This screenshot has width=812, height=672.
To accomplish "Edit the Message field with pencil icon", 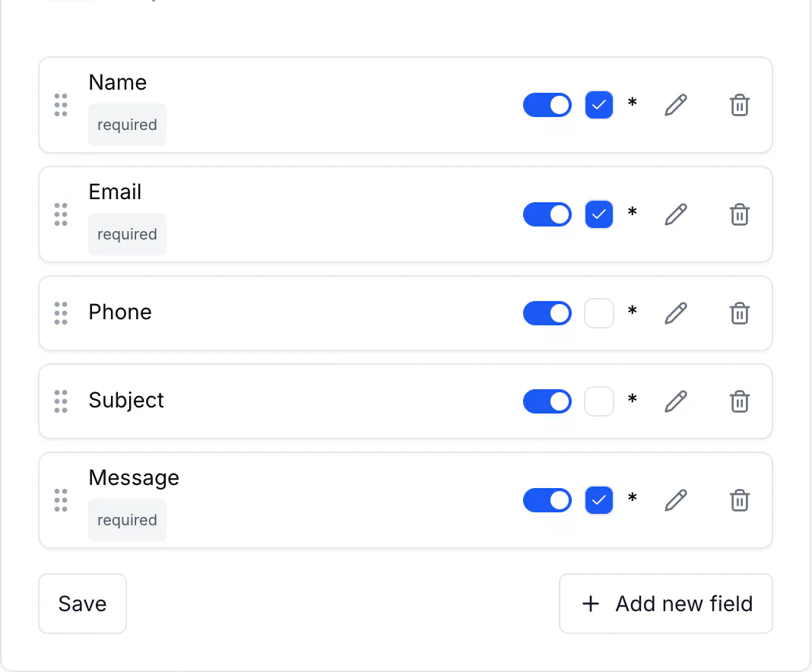I will coord(676,500).
